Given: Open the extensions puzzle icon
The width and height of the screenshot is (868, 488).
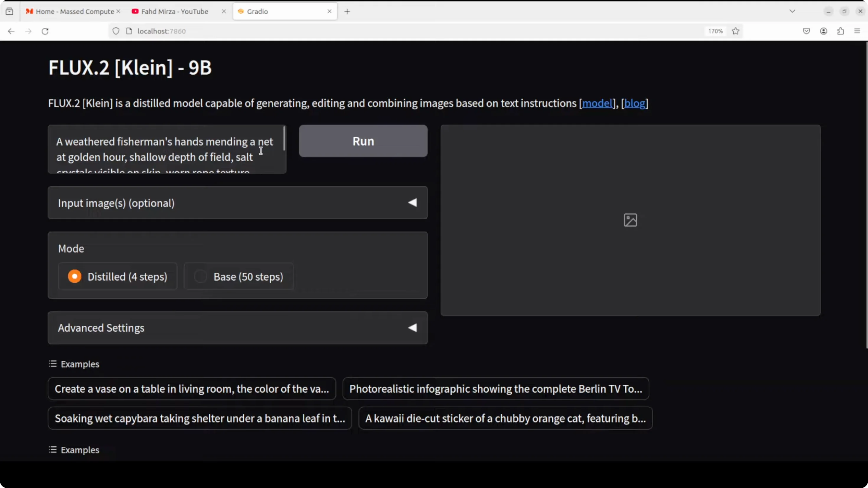Looking at the screenshot, I should point(840,31).
